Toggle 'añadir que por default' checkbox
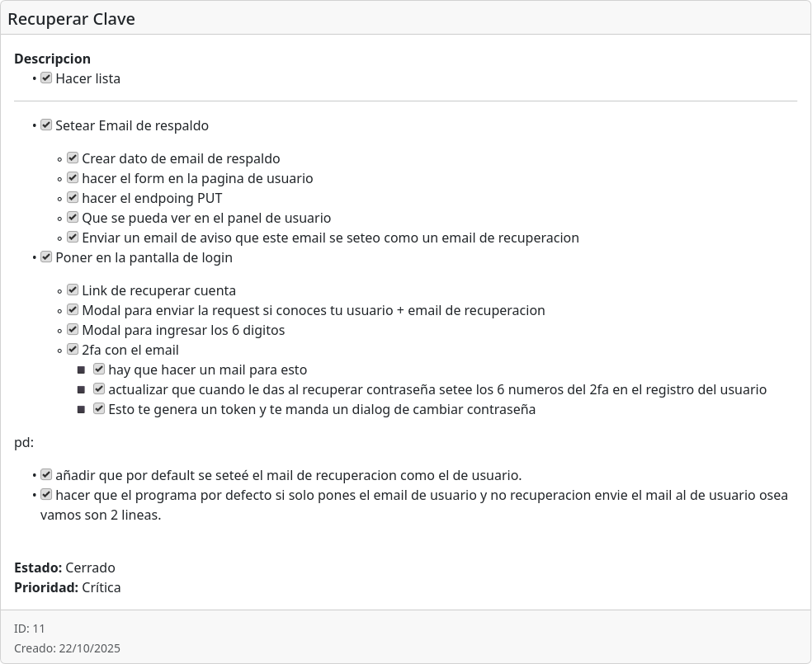The image size is (812, 664). click(47, 475)
